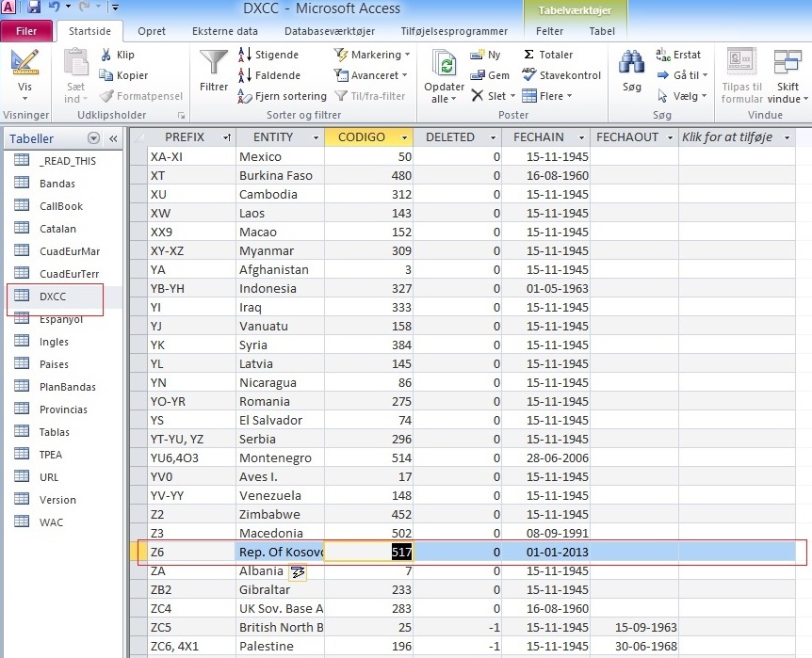Open the Felter tab

[549, 31]
